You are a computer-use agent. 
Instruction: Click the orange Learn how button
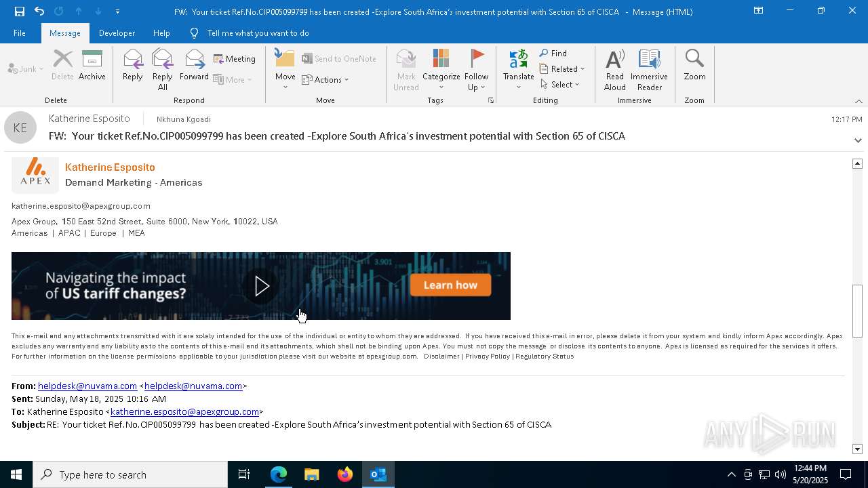click(450, 285)
